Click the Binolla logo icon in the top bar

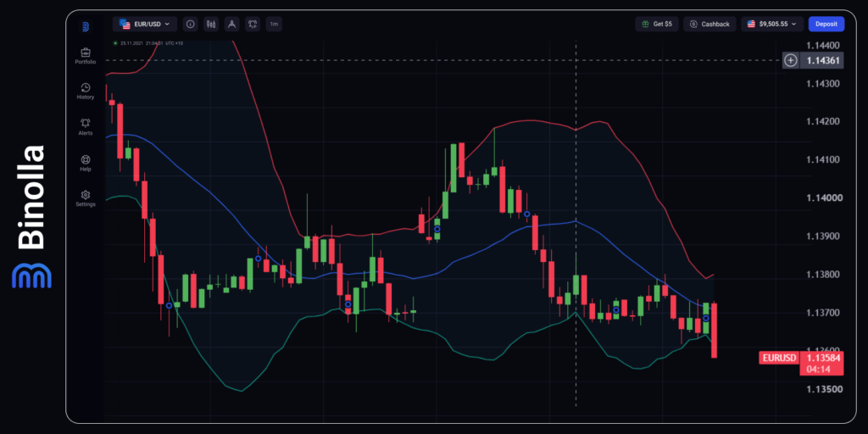click(86, 26)
